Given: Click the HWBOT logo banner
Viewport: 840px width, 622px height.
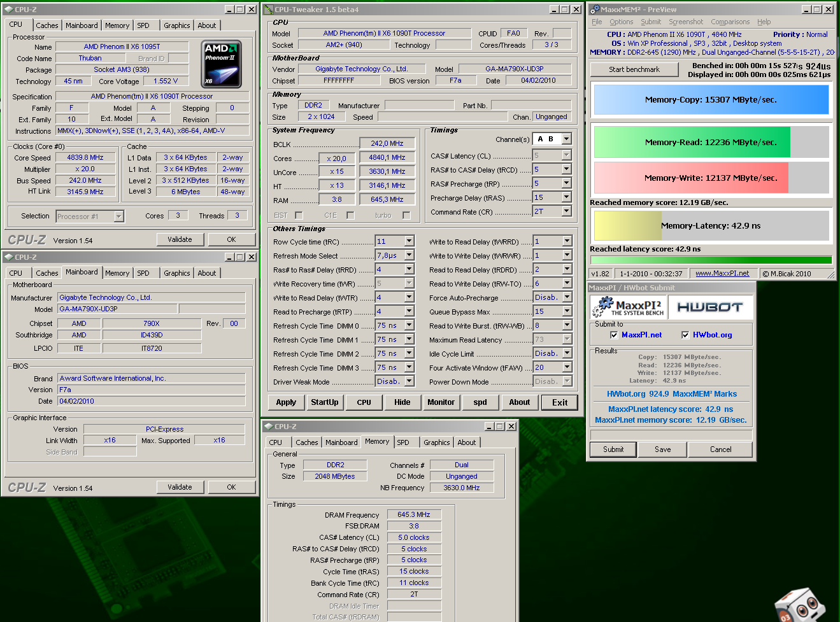Looking at the screenshot, I should [709, 307].
